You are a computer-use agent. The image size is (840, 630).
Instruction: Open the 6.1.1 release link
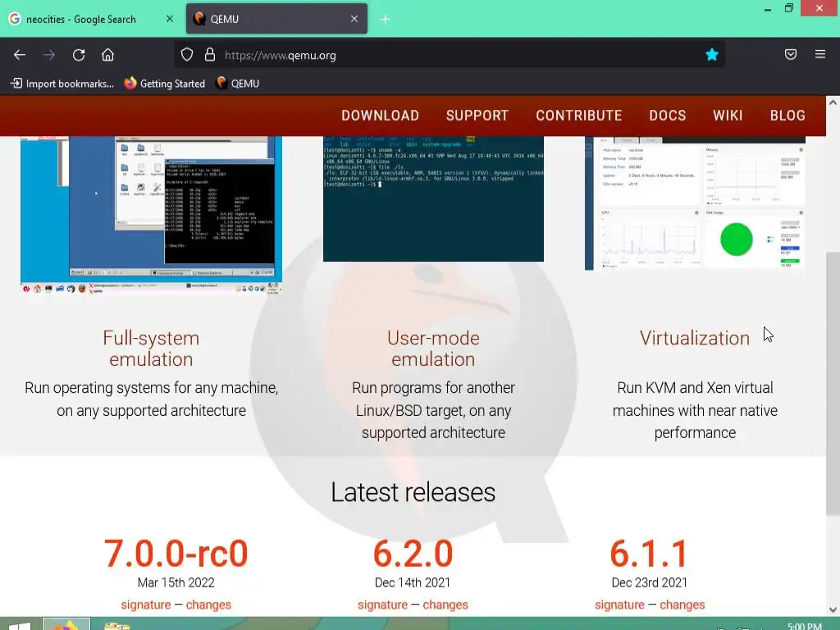(650, 554)
